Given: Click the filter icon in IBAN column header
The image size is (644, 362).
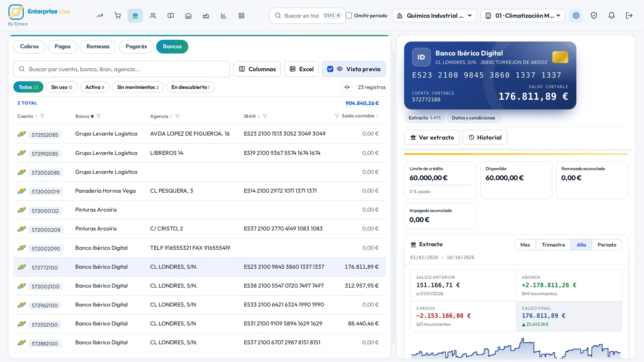Looking at the screenshot, I should pyautogui.click(x=265, y=116).
